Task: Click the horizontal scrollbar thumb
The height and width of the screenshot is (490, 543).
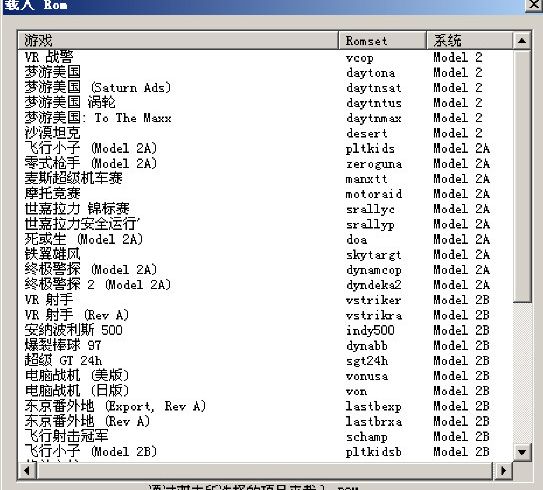Action: 265,470
